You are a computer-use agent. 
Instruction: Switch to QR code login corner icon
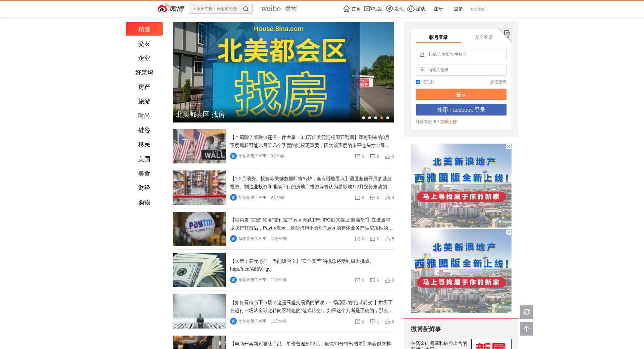(507, 34)
